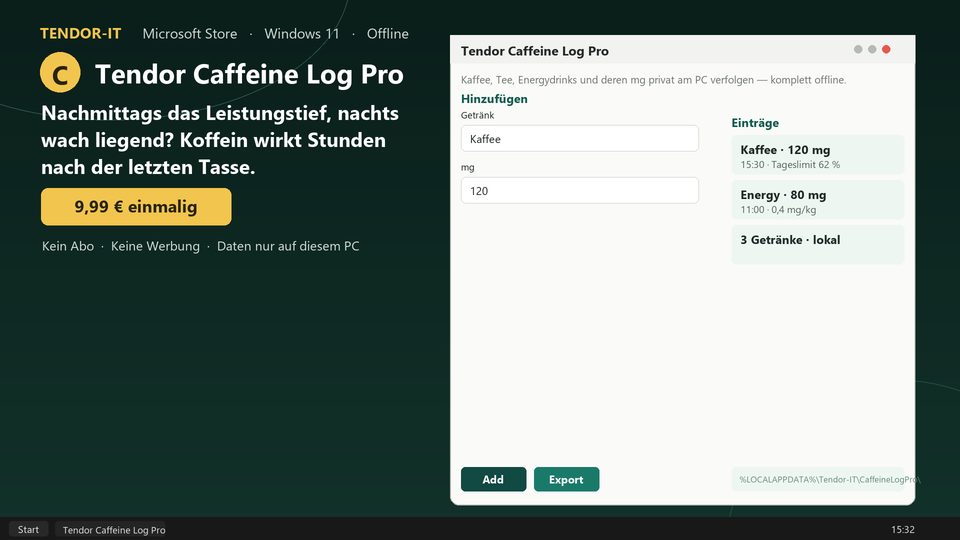
Task: Click the Getränk field label
Action: pyautogui.click(x=478, y=115)
